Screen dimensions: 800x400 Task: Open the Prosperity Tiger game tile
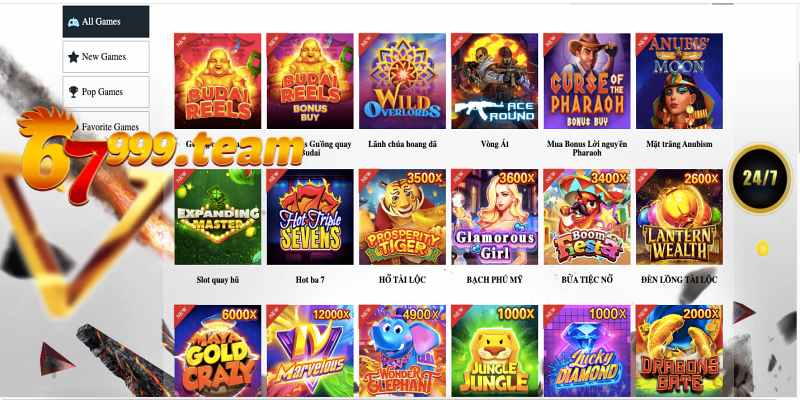pyautogui.click(x=402, y=217)
